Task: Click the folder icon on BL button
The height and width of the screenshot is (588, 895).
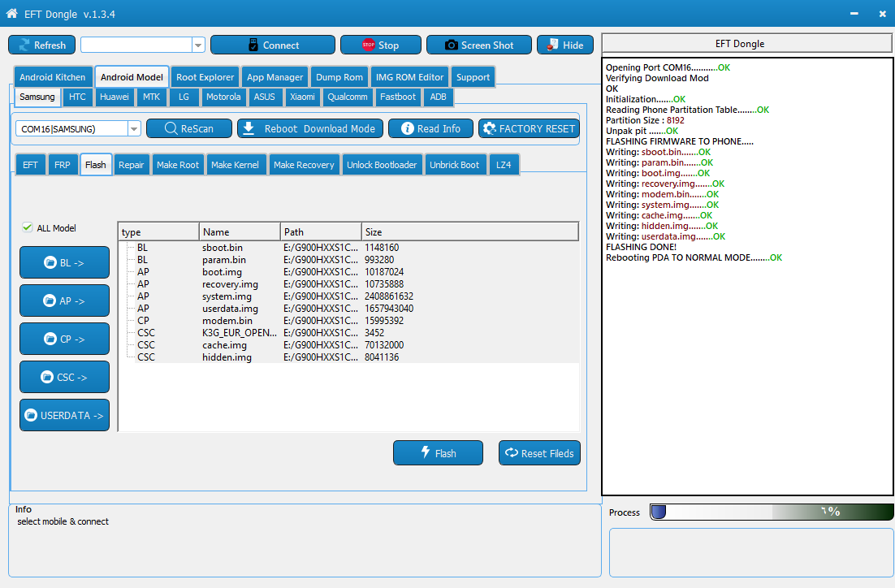Action: click(50, 262)
